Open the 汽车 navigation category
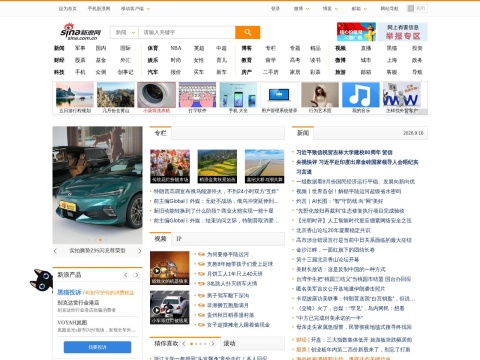The height and width of the screenshot is (360, 480). pyautogui.click(x=153, y=72)
